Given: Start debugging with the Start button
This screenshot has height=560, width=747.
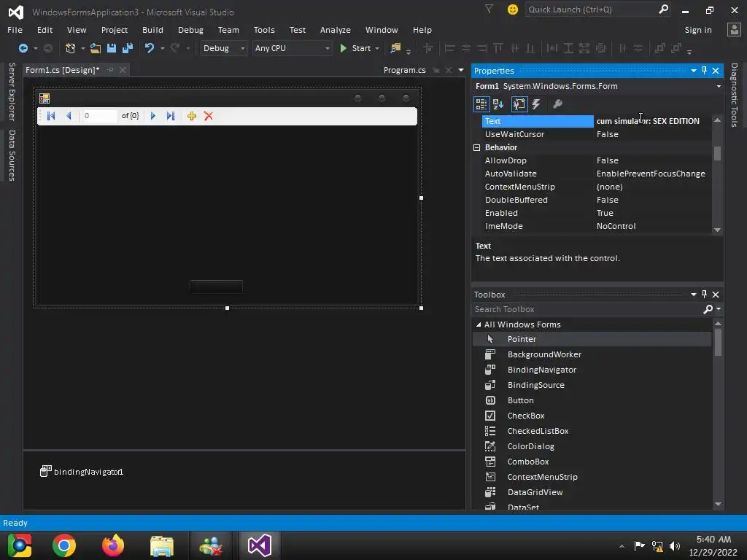Looking at the screenshot, I should [x=355, y=48].
